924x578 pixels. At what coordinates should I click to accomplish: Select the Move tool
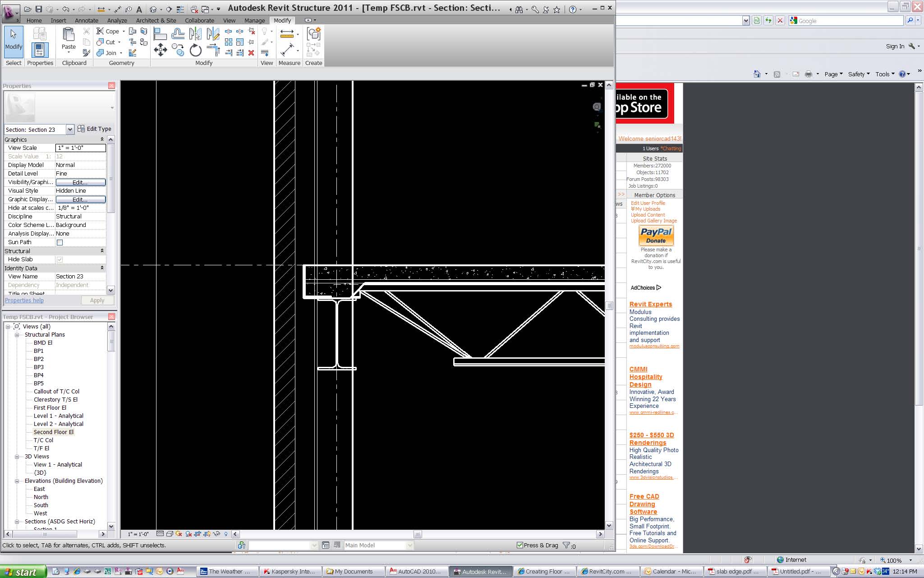coord(160,50)
